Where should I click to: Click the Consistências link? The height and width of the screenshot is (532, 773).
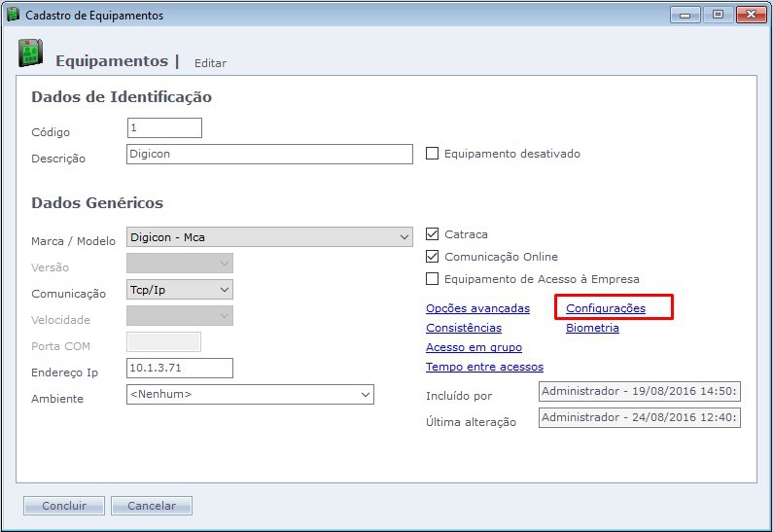coord(464,328)
